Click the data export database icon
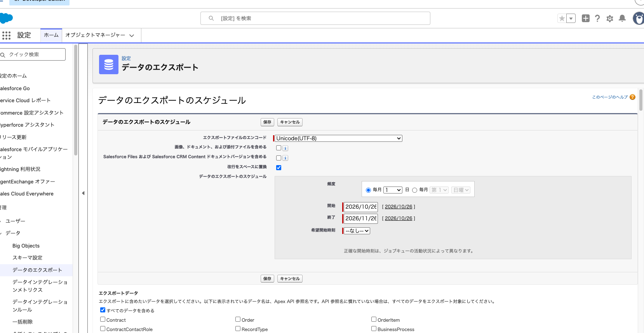Image resolution: width=644 pixels, height=333 pixels. tap(109, 65)
